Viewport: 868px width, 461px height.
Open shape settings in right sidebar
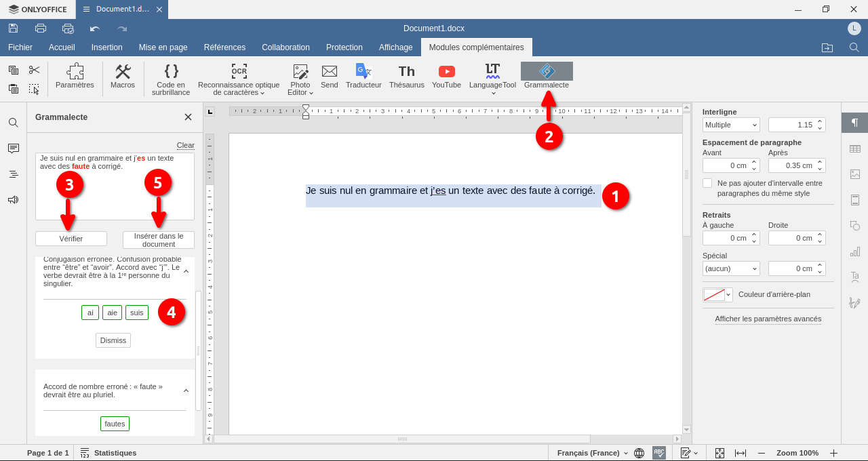[854, 226]
